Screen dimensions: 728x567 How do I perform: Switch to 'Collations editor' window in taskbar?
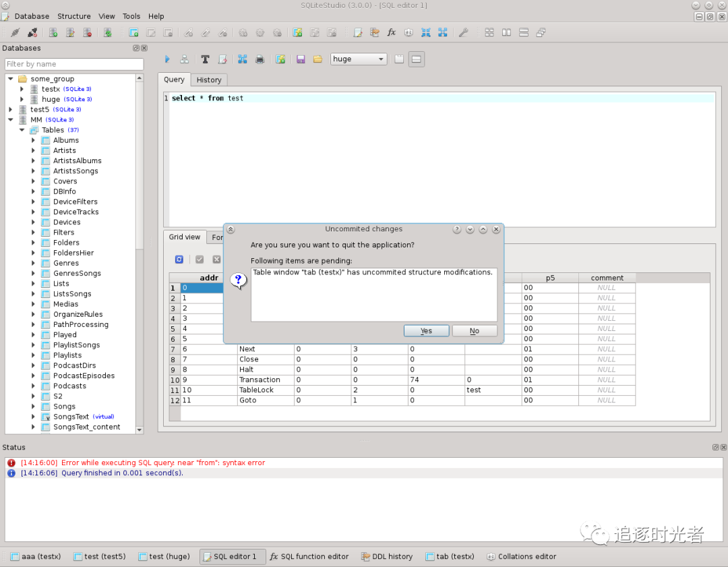pos(521,556)
